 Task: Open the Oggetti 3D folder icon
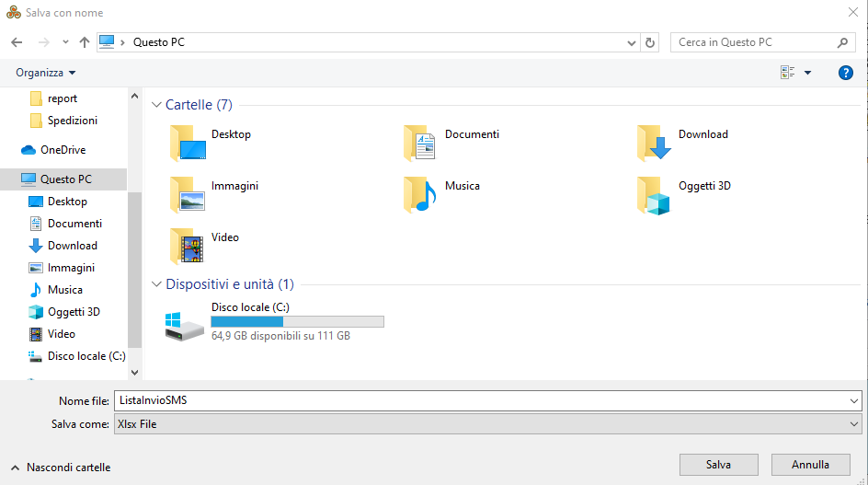(x=655, y=195)
